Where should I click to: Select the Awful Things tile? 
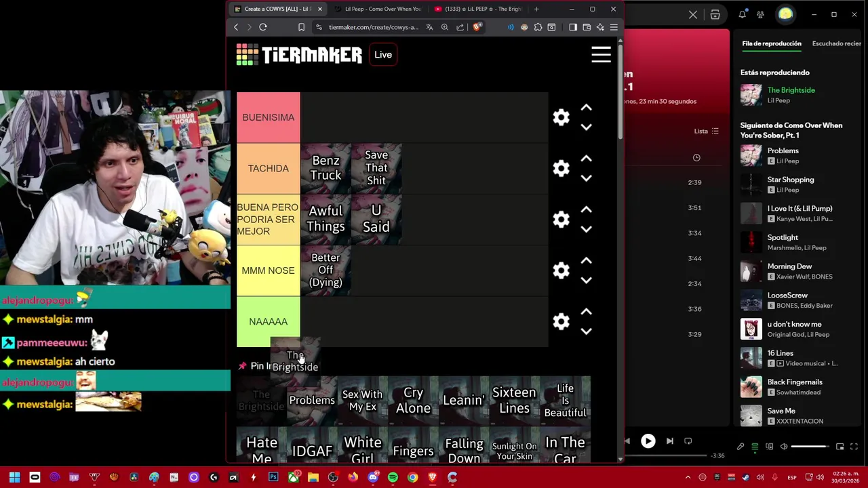click(325, 220)
